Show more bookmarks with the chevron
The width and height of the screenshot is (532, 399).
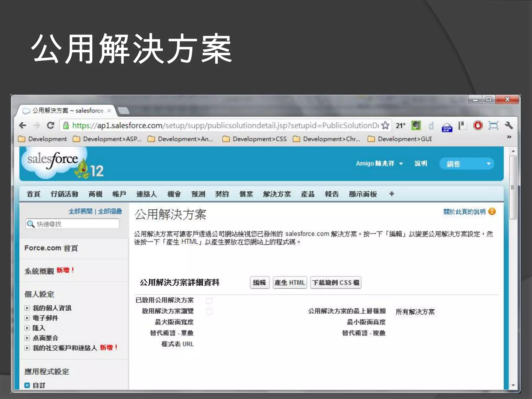509,137
